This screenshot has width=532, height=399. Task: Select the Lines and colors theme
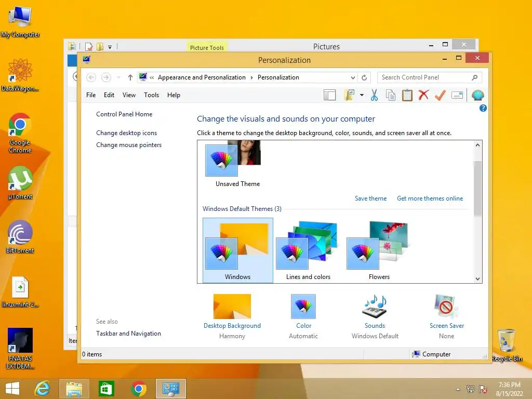pyautogui.click(x=308, y=250)
